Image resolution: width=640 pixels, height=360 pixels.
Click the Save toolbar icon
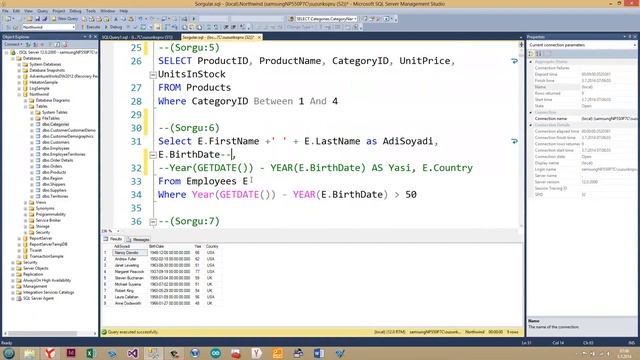(37, 19)
